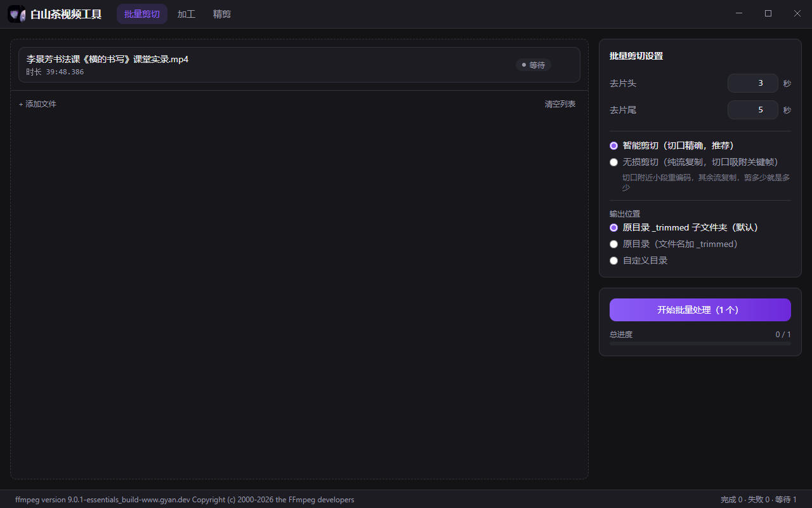The image size is (812, 508).
Task: Minimize the window
Action: [x=739, y=13]
